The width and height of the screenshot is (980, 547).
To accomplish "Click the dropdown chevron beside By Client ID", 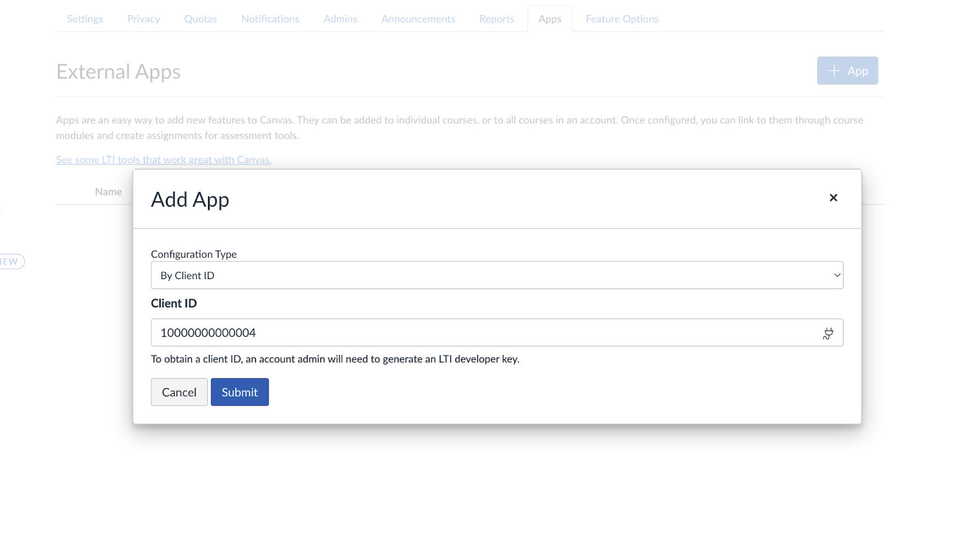I will (x=837, y=275).
